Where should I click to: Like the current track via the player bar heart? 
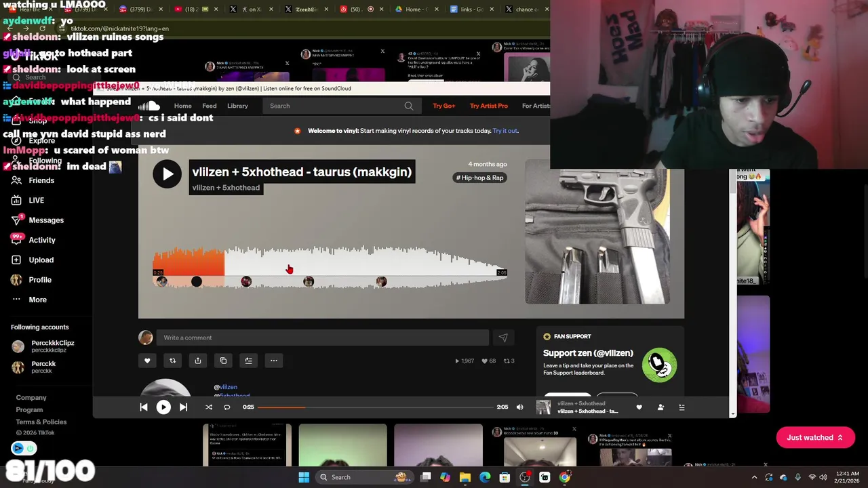(x=639, y=407)
